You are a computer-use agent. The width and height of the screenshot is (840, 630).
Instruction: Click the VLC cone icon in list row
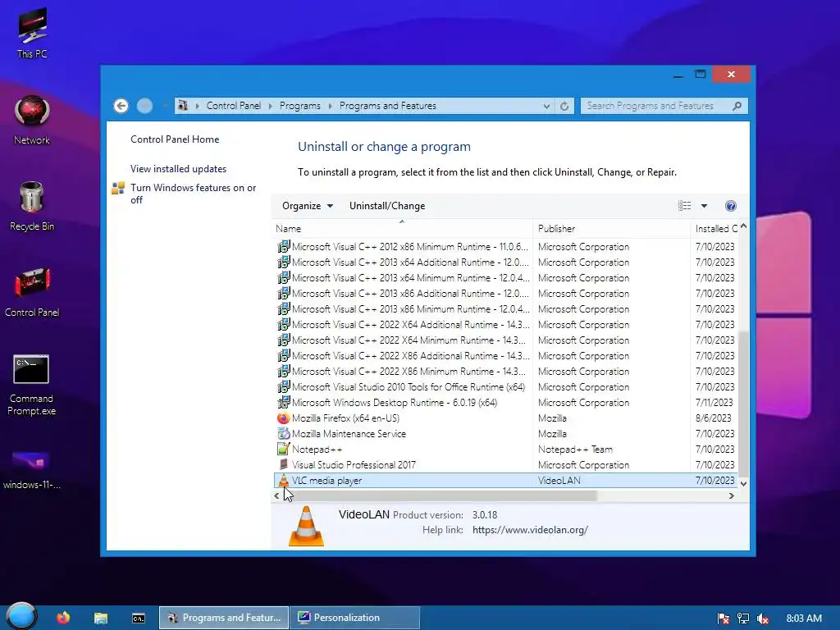tap(283, 480)
